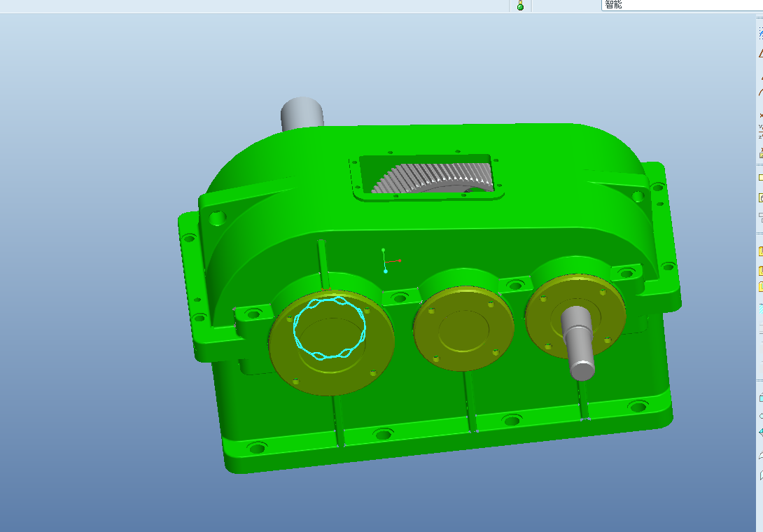763x532 pixels.
Task: Select the gray shaft protruding behind the housing top
Action: coord(302,113)
